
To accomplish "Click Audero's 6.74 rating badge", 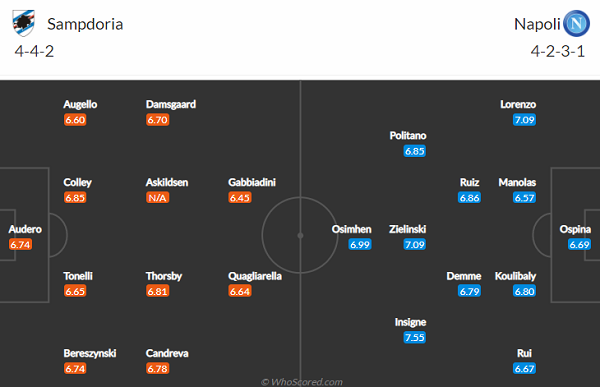I will tap(20, 244).
